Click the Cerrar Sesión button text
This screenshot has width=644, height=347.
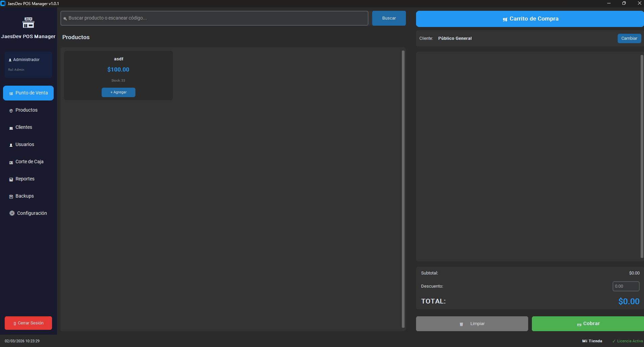click(x=31, y=323)
